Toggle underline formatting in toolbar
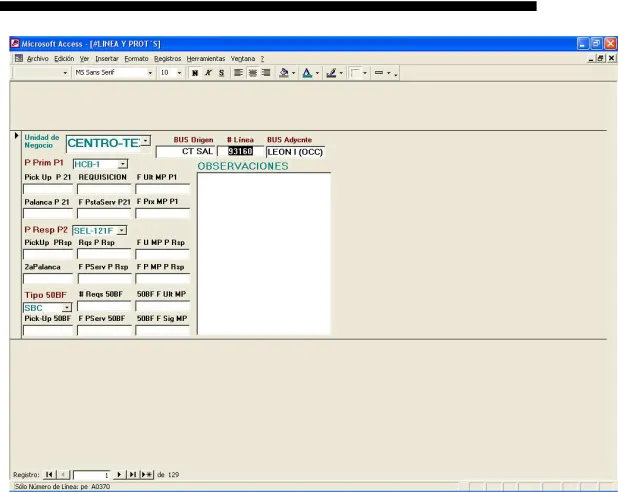The width and height of the screenshot is (618, 492). pos(222,73)
